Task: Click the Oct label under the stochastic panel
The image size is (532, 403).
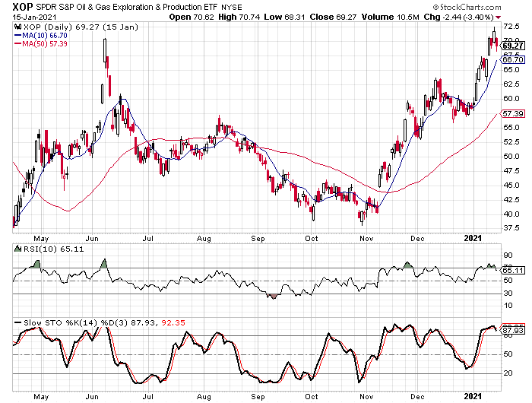Action: tap(312, 397)
